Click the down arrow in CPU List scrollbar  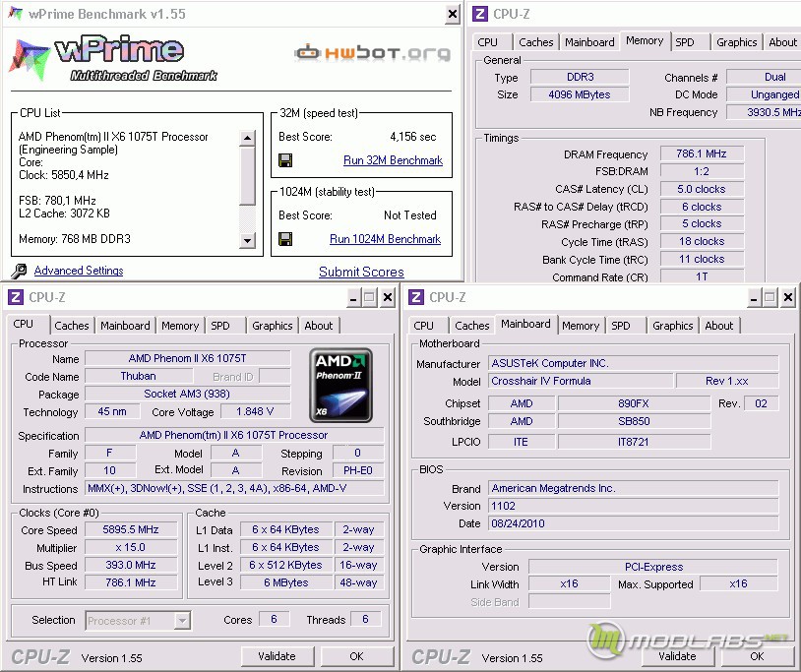(247, 240)
